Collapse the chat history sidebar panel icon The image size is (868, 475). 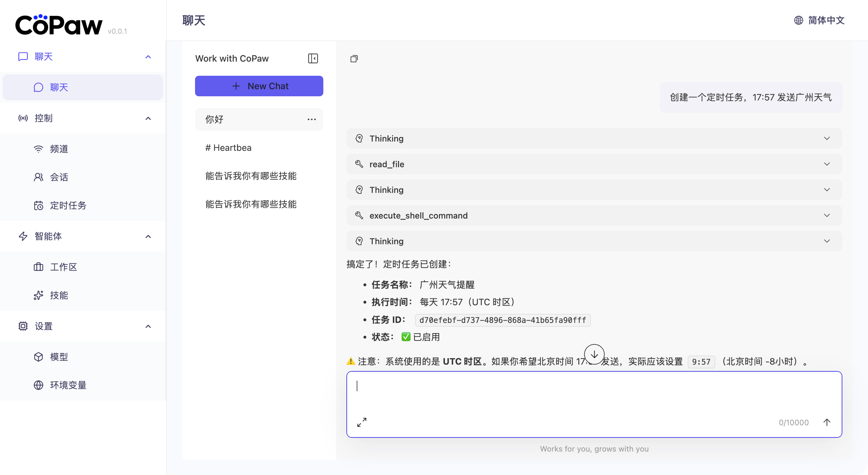click(x=313, y=58)
